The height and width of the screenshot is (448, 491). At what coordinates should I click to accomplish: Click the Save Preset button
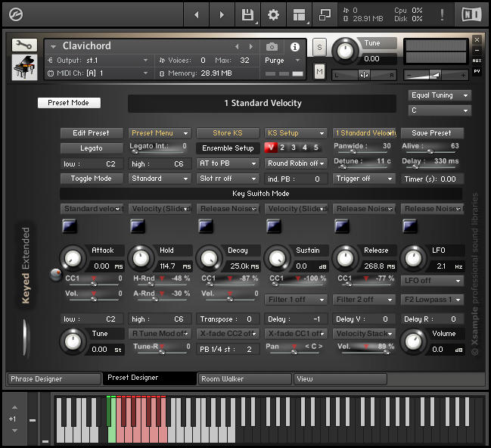point(431,133)
